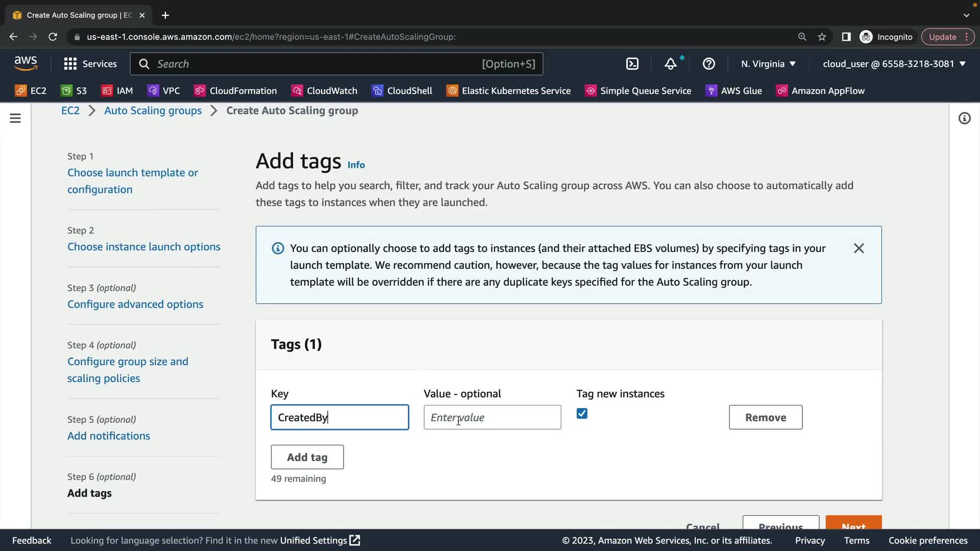
Task: Open the Services grid menu
Action: 90,64
